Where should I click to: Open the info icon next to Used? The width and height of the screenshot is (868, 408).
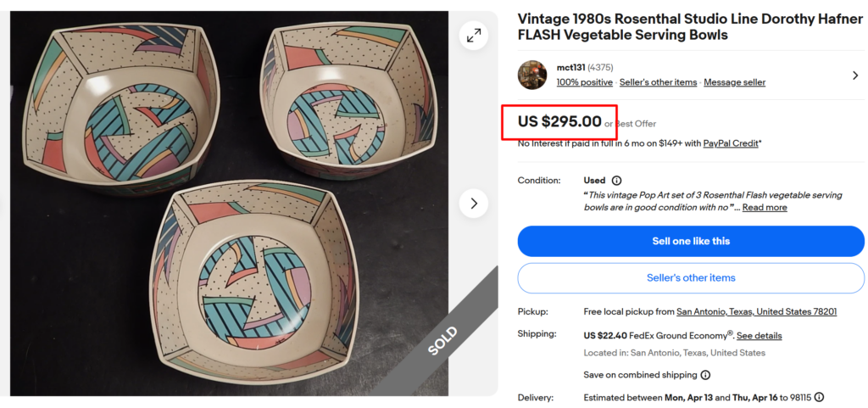tap(616, 181)
